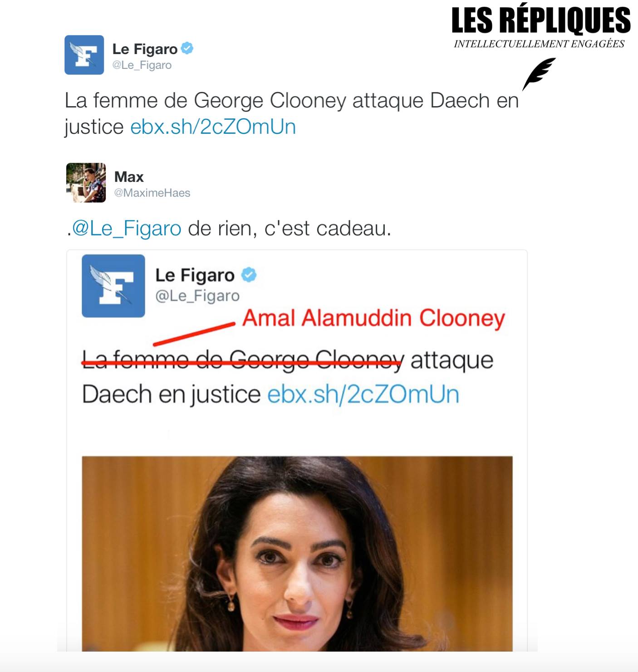Screen dimensions: 638x672
Task: Click the @MaximeHaes handle
Action: point(152,193)
